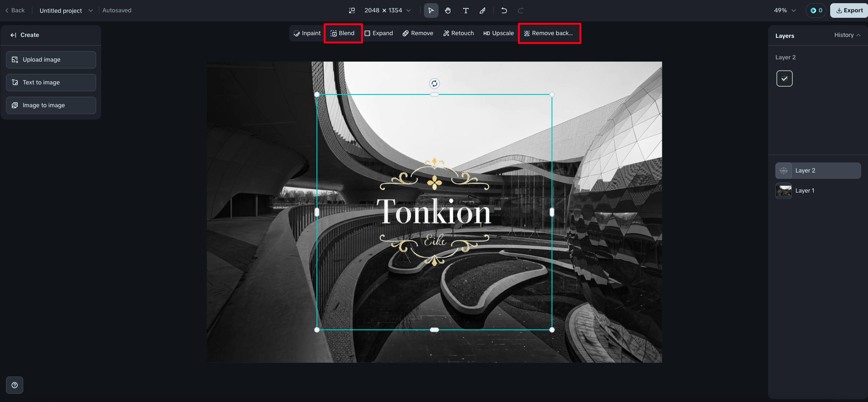868x402 pixels.
Task: Export the project
Action: point(849,10)
